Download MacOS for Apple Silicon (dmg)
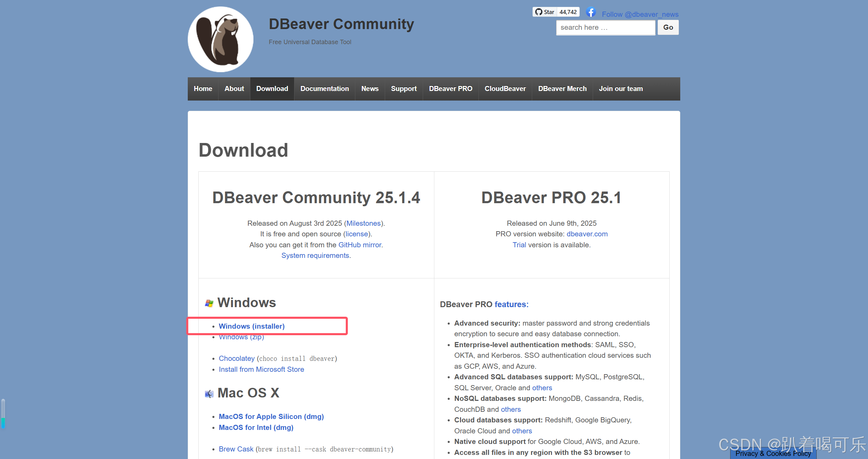This screenshot has width=868, height=459. pos(271,417)
